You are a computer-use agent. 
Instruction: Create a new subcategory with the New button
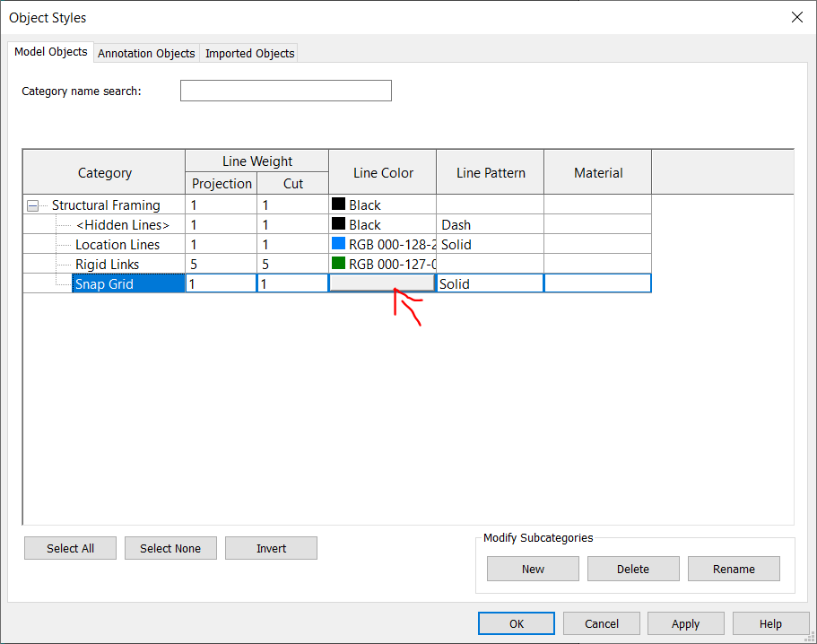[532, 568]
